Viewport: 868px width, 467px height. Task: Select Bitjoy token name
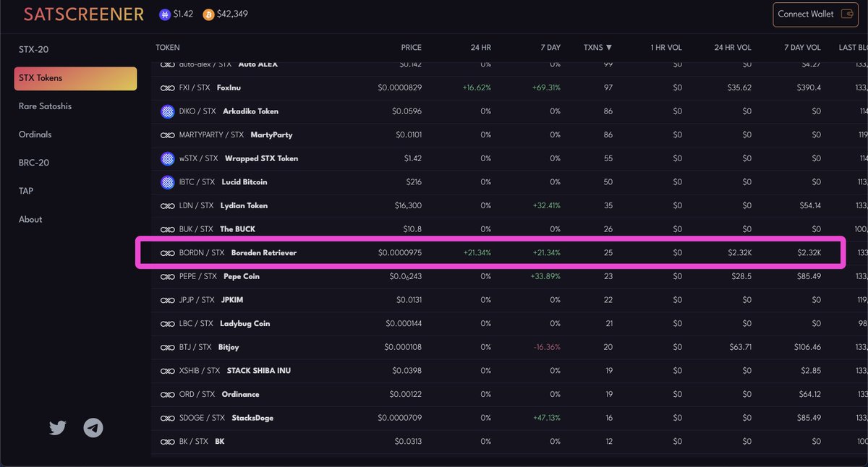tap(229, 347)
